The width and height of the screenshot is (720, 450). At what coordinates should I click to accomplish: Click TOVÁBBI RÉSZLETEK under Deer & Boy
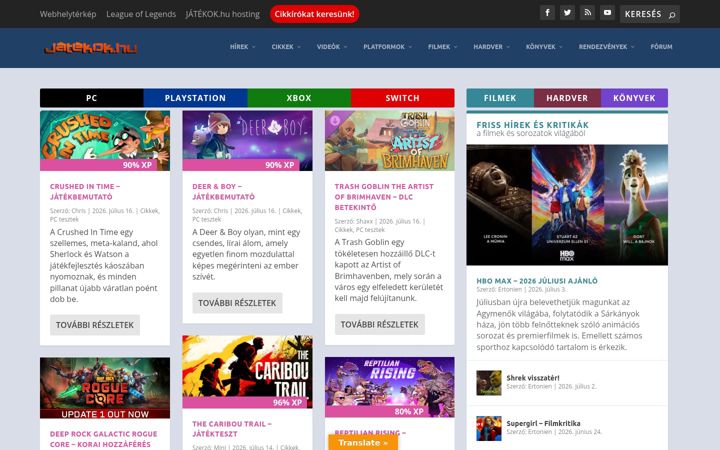pos(237,303)
